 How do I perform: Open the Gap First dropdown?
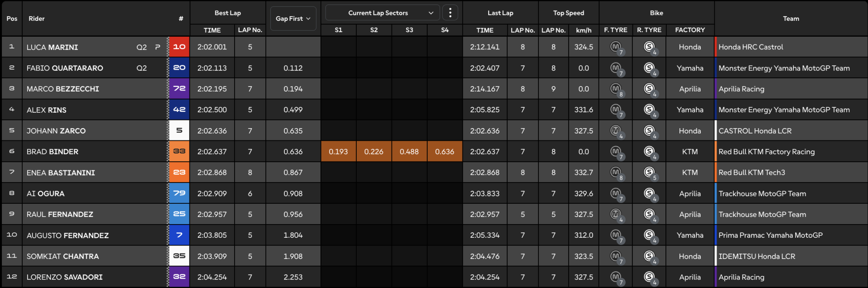293,19
